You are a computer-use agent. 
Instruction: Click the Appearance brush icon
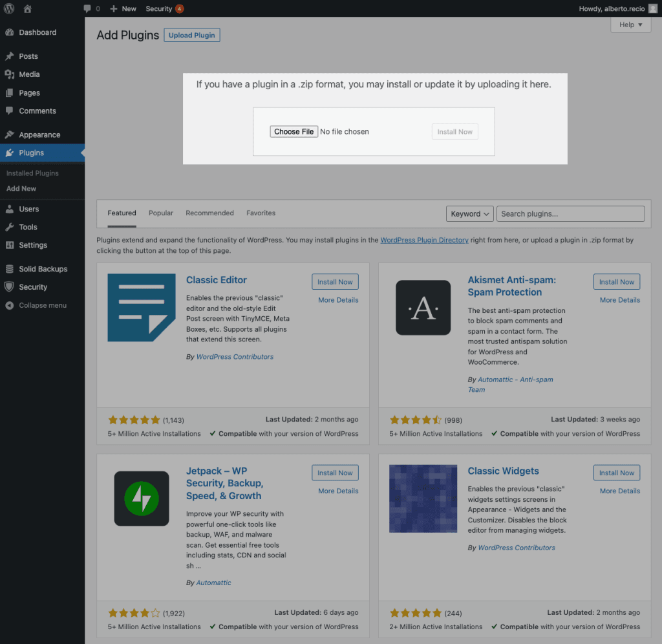point(9,134)
